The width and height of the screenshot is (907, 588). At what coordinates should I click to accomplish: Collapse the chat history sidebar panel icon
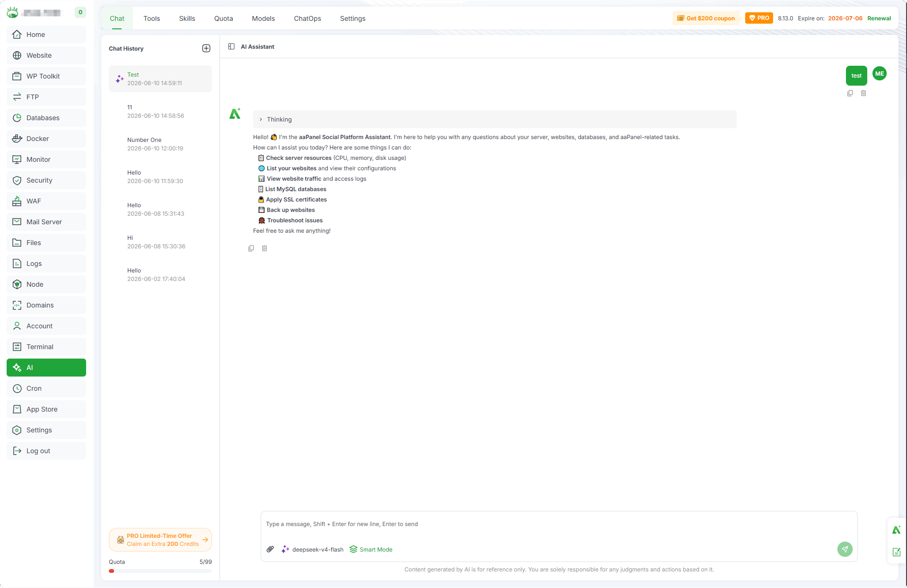(x=231, y=46)
